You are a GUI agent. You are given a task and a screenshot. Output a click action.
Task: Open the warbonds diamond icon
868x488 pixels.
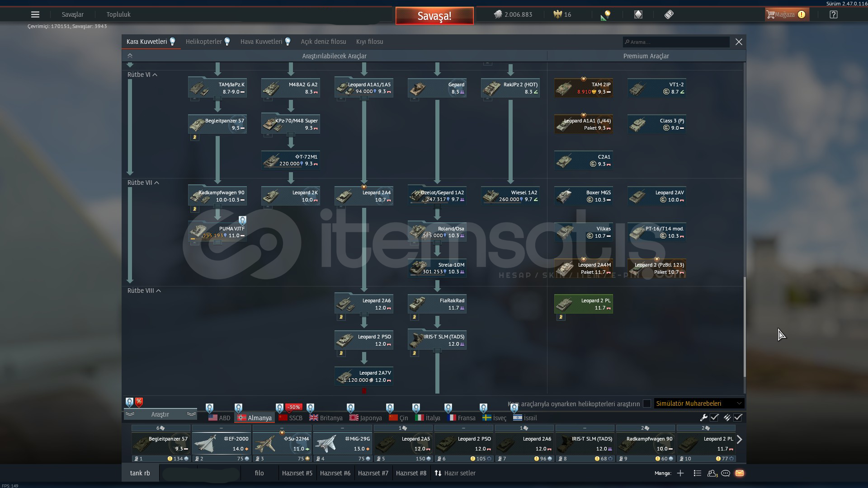click(638, 14)
